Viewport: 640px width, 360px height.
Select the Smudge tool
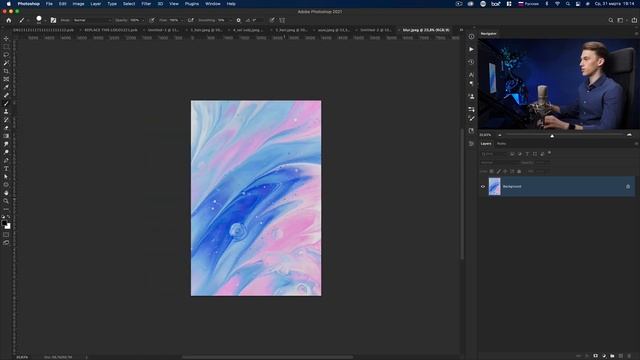click(6, 144)
